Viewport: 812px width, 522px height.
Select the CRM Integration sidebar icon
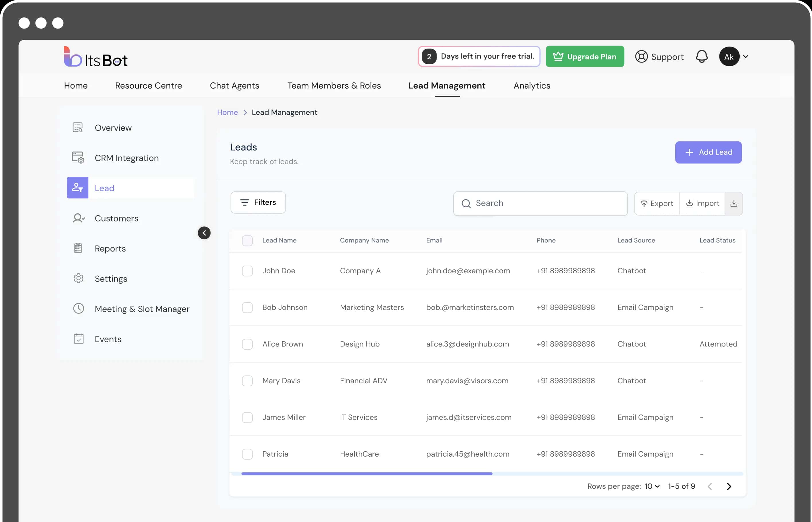(x=78, y=158)
